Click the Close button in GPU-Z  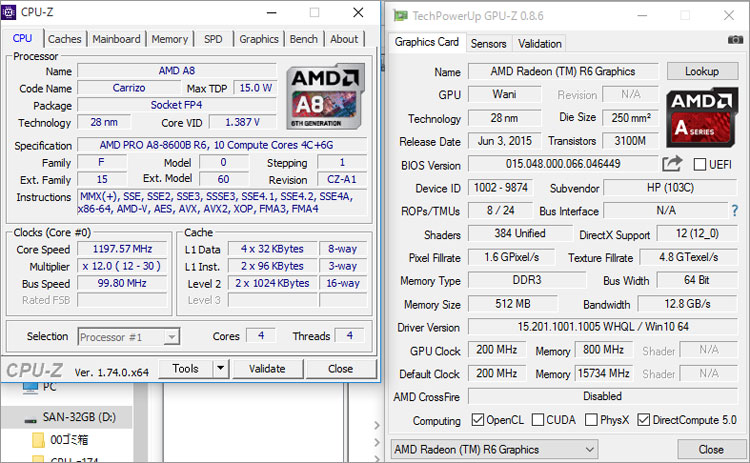(711, 449)
